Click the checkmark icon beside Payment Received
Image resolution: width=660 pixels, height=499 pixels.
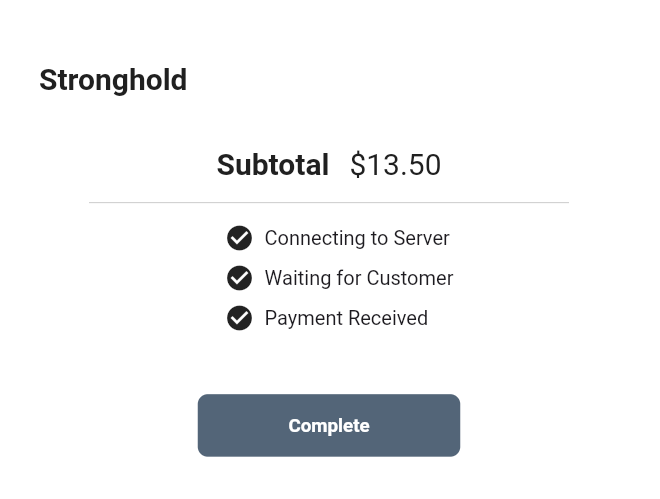click(x=239, y=318)
